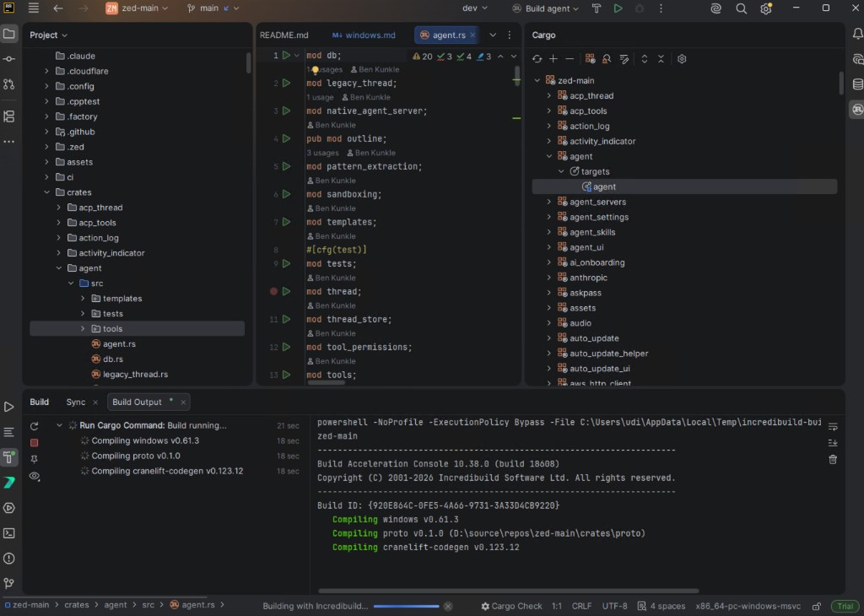
Task: Expand acp_thread in Cargo tree
Action: click(x=548, y=95)
